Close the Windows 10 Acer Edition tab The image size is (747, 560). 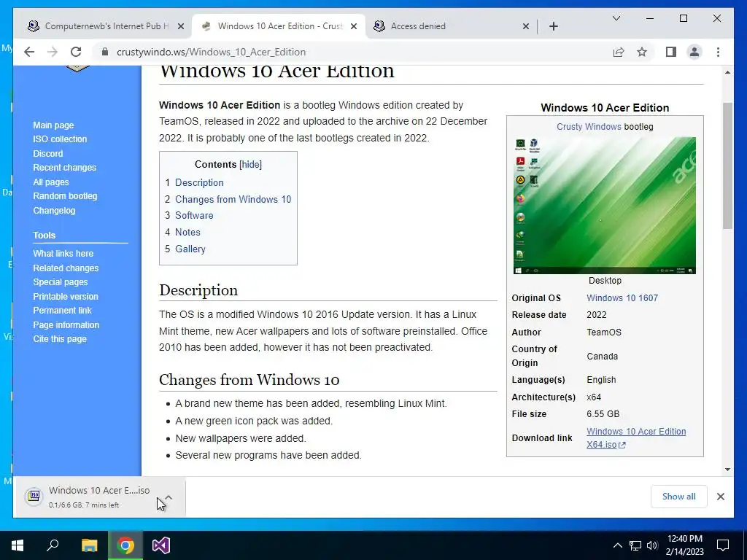point(354,26)
